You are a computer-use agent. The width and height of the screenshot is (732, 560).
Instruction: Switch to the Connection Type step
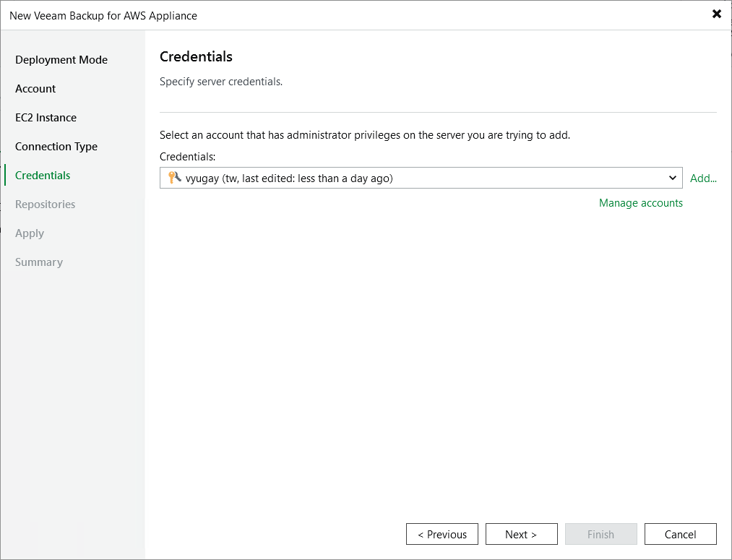(56, 146)
